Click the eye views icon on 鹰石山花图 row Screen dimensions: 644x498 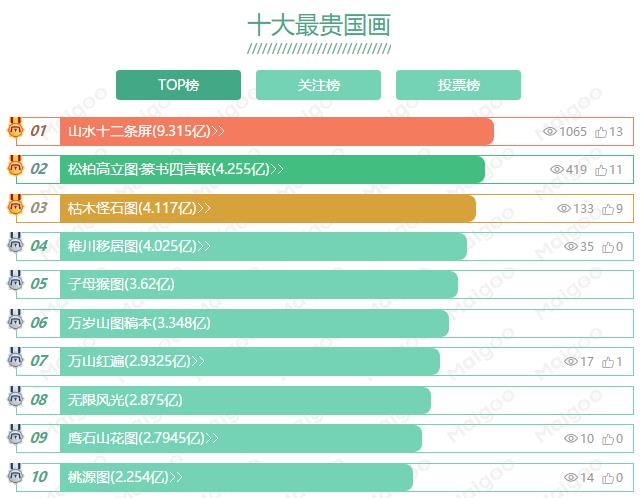(571, 438)
